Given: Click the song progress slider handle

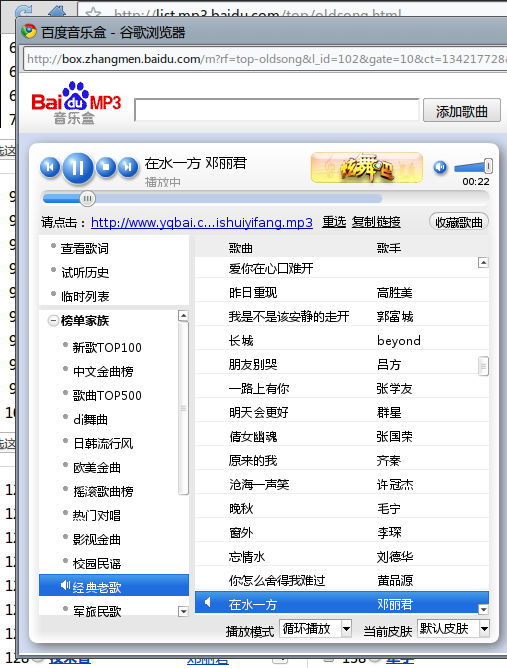Looking at the screenshot, I should click(x=87, y=199).
